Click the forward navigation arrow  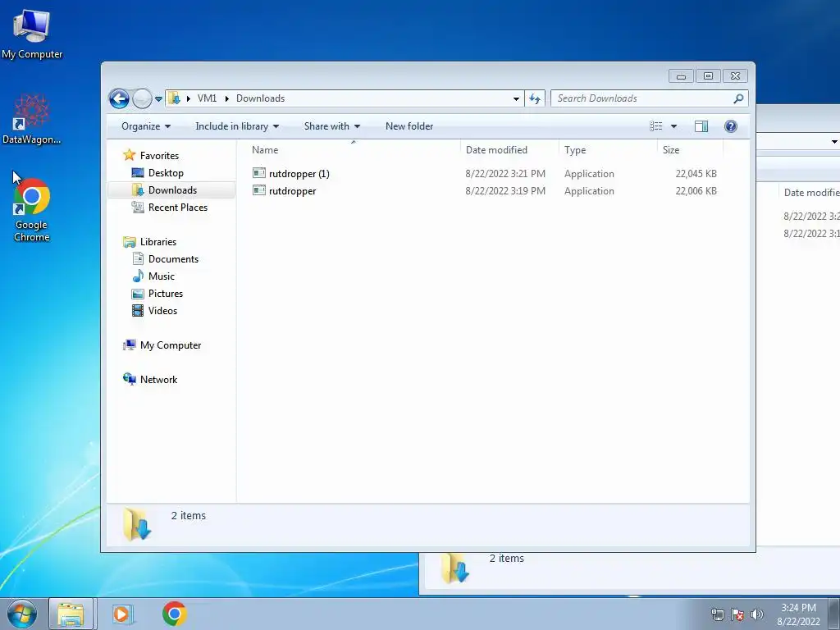[142, 98]
